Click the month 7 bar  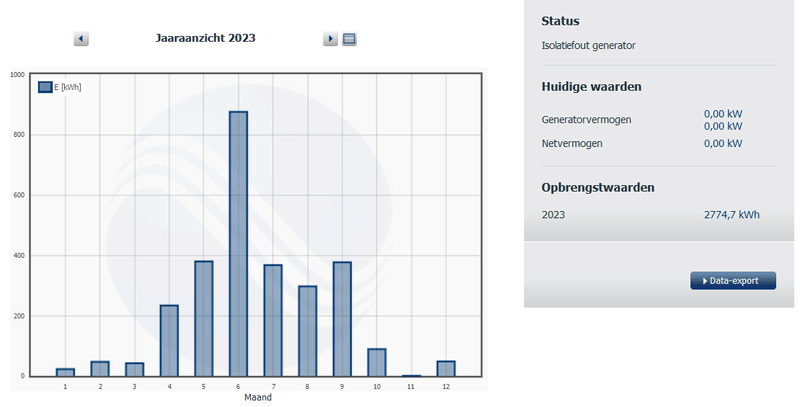[x=273, y=320]
